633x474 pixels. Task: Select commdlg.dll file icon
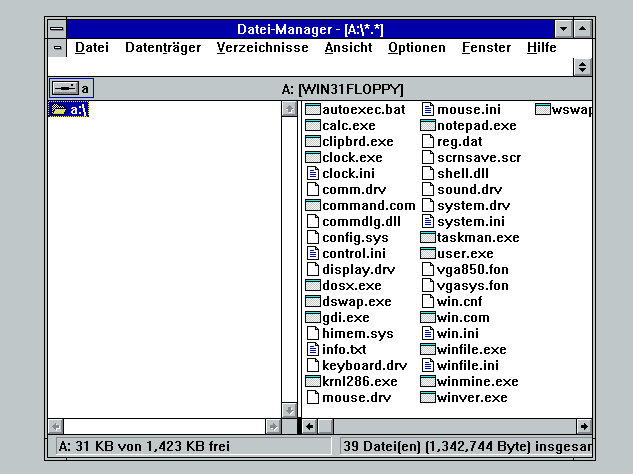coord(313,221)
